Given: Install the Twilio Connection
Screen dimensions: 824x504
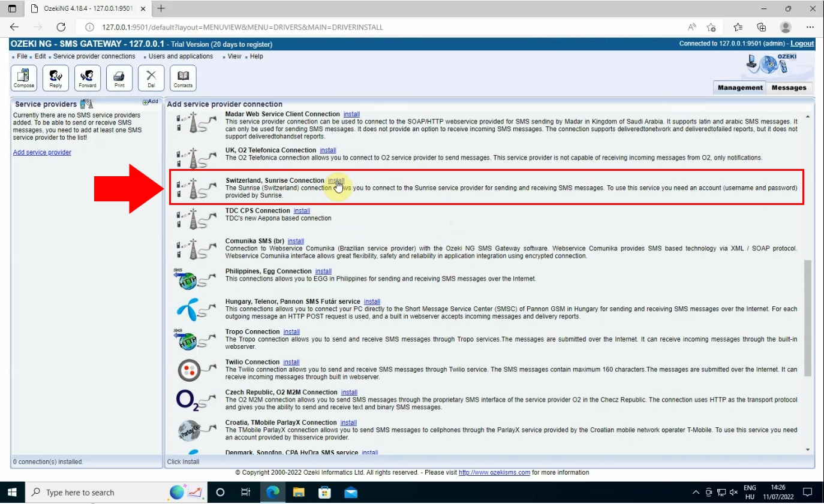Looking at the screenshot, I should (x=291, y=362).
